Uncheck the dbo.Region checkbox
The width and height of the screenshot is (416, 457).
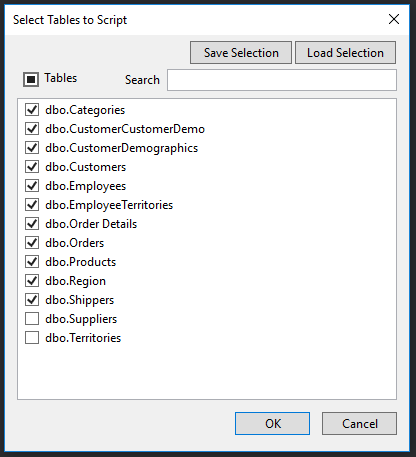point(32,281)
